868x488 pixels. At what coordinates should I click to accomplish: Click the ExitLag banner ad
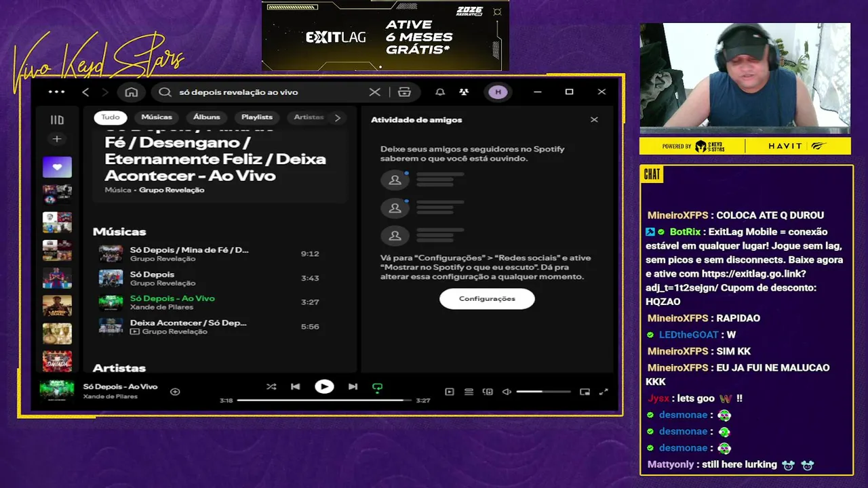click(x=385, y=35)
